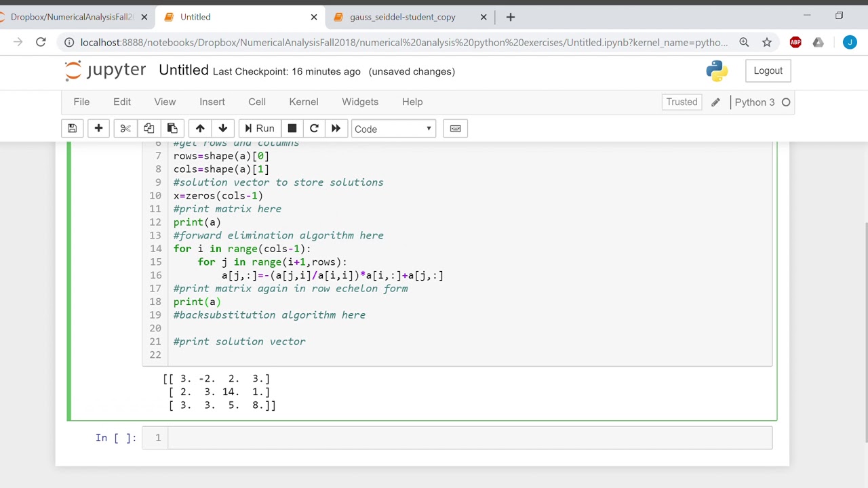Click the empty code cell input
The image size is (868, 488).
pyautogui.click(x=470, y=438)
